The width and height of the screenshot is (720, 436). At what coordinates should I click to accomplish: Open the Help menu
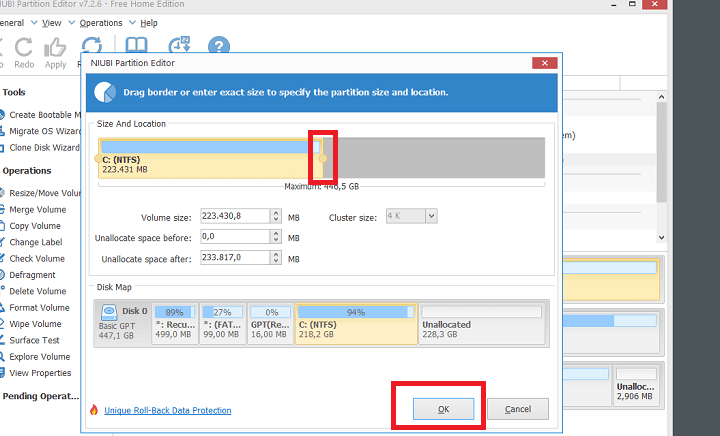tap(149, 23)
